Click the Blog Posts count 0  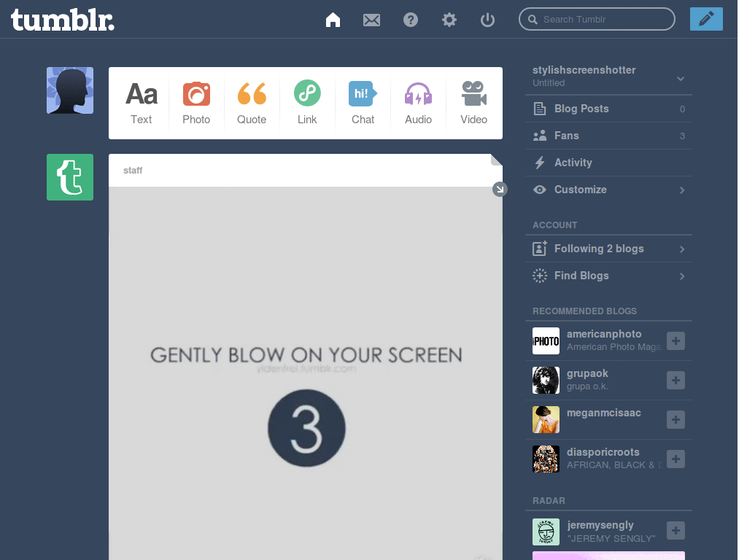[x=682, y=109]
